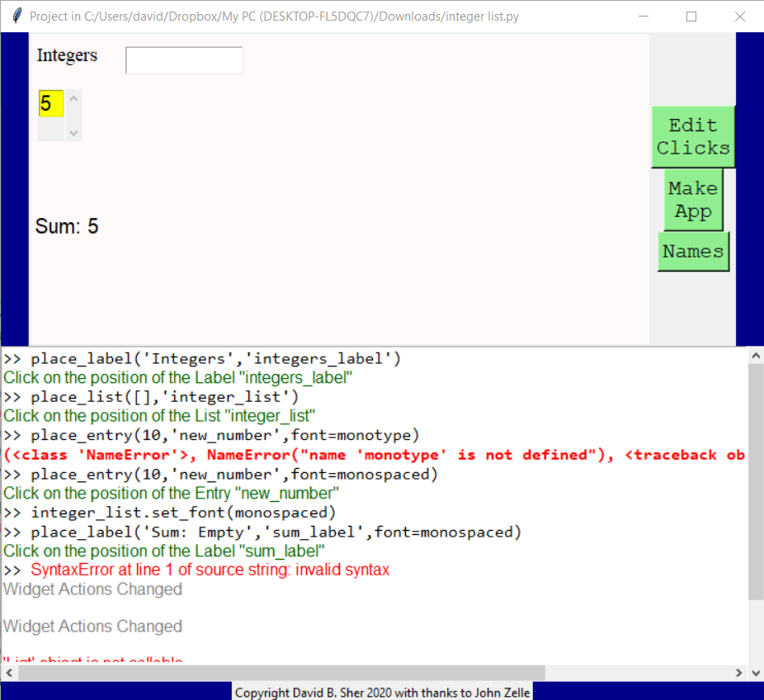Click 'position of the Entry new_number' message
The image size is (764, 700).
(x=171, y=494)
